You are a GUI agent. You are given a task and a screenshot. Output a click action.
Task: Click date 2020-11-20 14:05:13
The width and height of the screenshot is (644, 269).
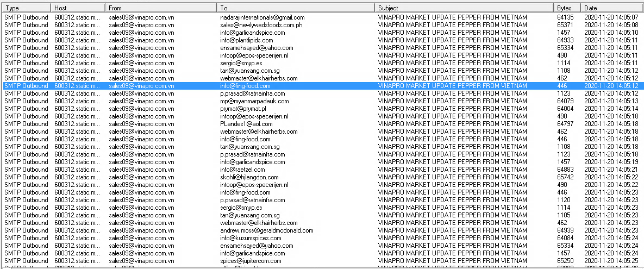[611, 101]
